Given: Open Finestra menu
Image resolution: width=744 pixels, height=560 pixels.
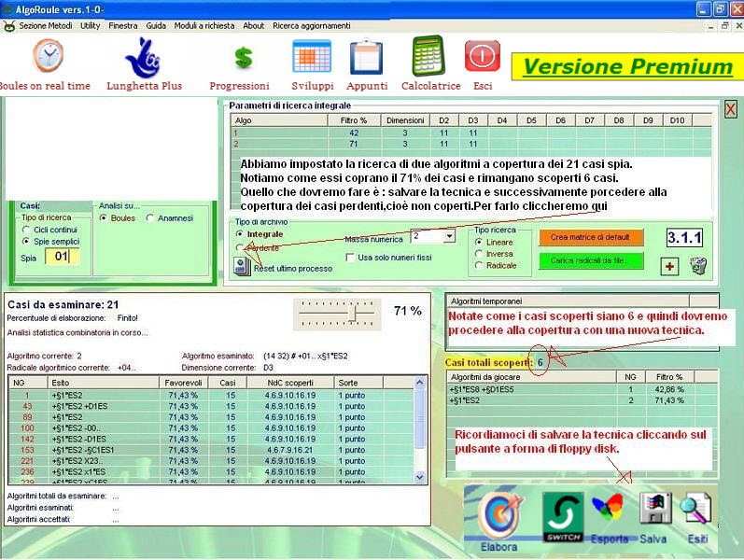Looking at the screenshot, I should point(123,26).
